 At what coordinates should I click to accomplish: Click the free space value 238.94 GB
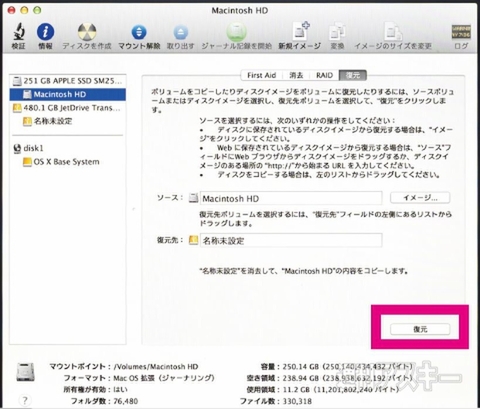coord(301,378)
